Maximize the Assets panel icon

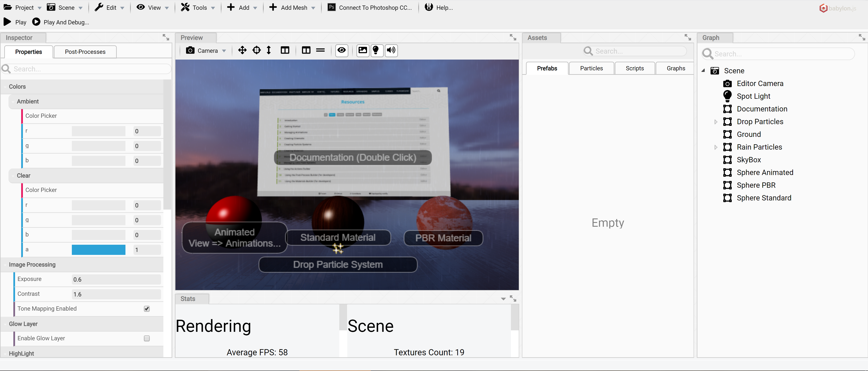point(688,38)
